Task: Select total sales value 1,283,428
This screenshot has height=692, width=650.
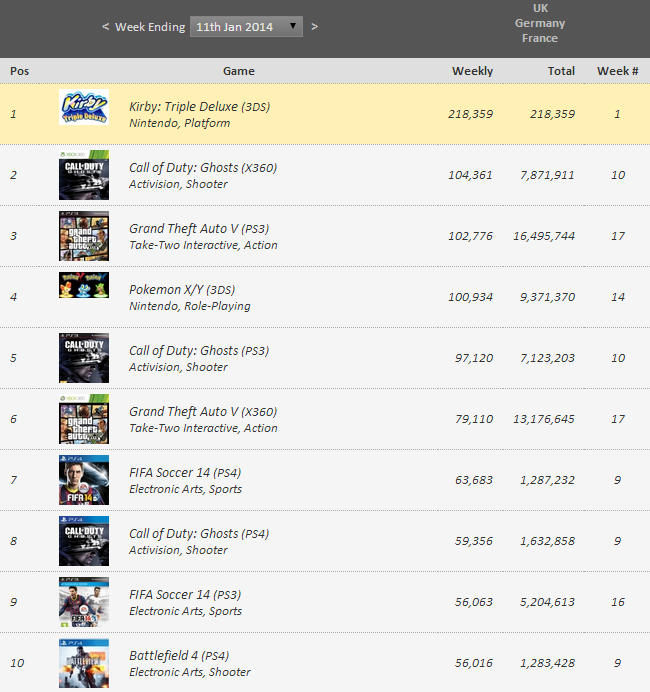Action: click(x=547, y=663)
